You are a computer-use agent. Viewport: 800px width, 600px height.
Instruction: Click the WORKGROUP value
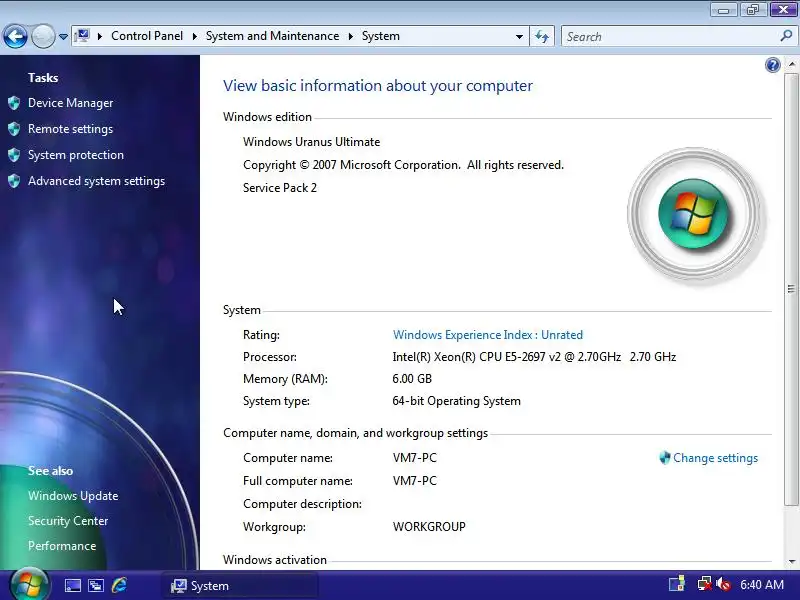[429, 527]
